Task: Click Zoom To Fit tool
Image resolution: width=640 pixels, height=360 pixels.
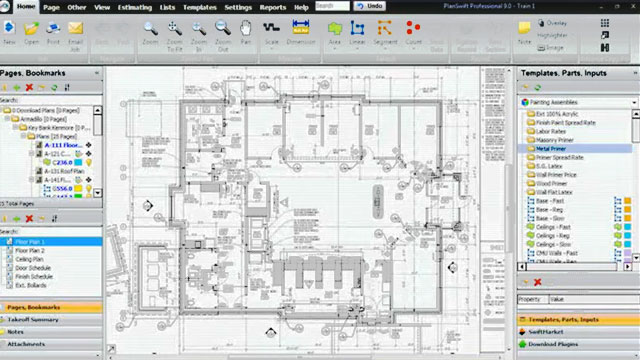Action: 174,36
